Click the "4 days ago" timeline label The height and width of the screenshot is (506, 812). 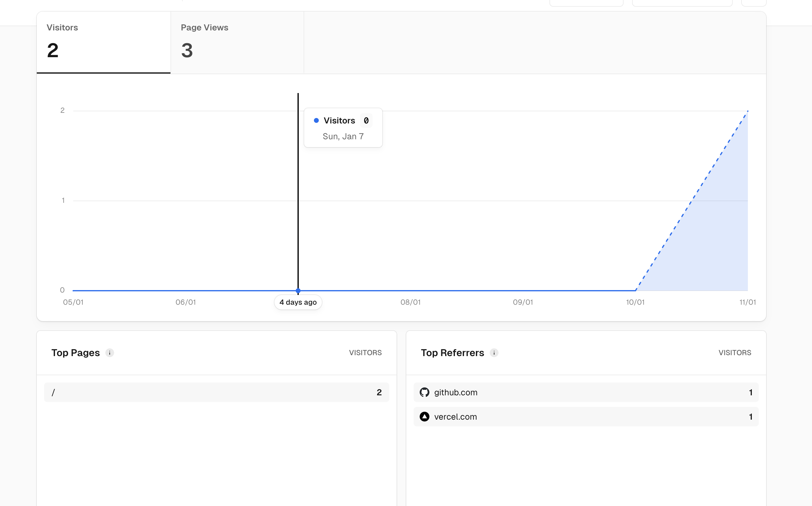(x=298, y=302)
